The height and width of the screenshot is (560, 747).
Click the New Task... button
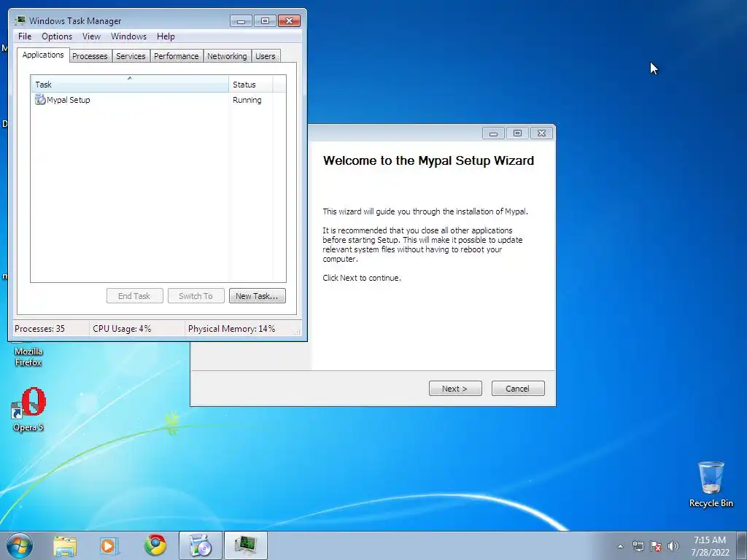(258, 296)
